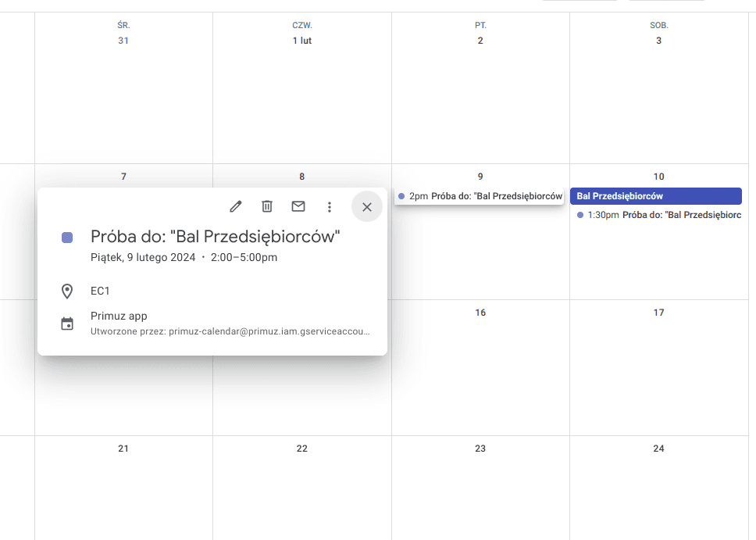756x540 pixels.
Task: Select day '1 lut' in the calendar
Action: pos(302,41)
